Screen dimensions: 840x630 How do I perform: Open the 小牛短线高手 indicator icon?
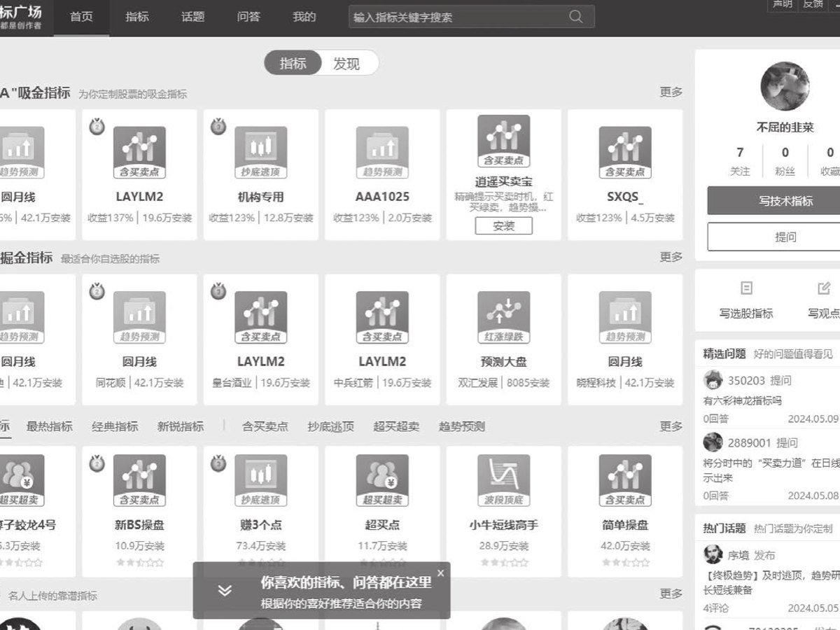click(504, 481)
